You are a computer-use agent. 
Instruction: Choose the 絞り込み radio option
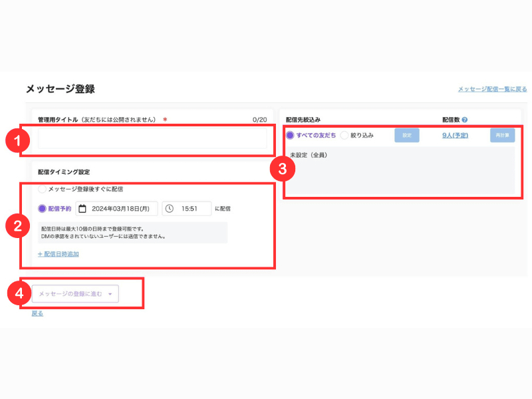[344, 136]
